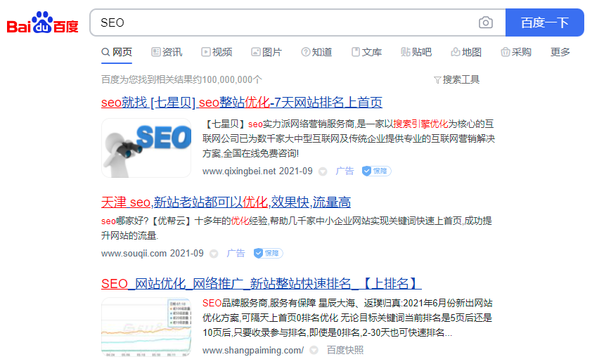Click the SEO binoculars thumbnail
The height and width of the screenshot is (364, 592).
146,148
